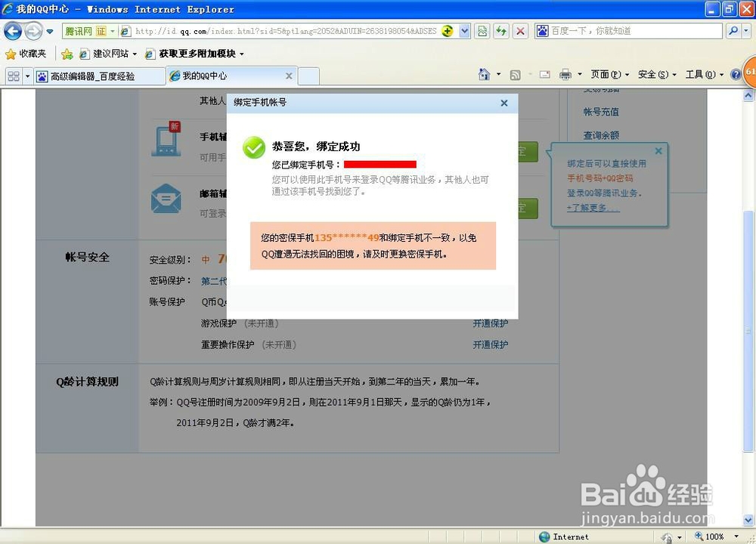
Task: Click the Quick Tabs grid icon
Action: point(14,76)
